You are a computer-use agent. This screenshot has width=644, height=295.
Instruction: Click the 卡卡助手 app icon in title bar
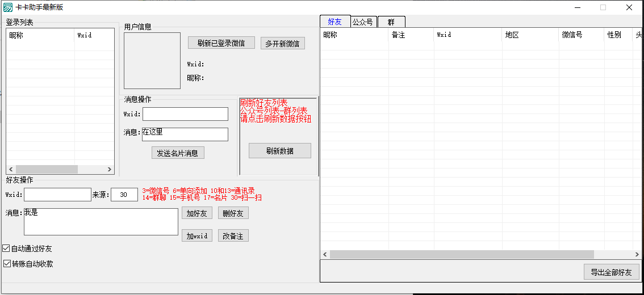[x=8, y=7]
